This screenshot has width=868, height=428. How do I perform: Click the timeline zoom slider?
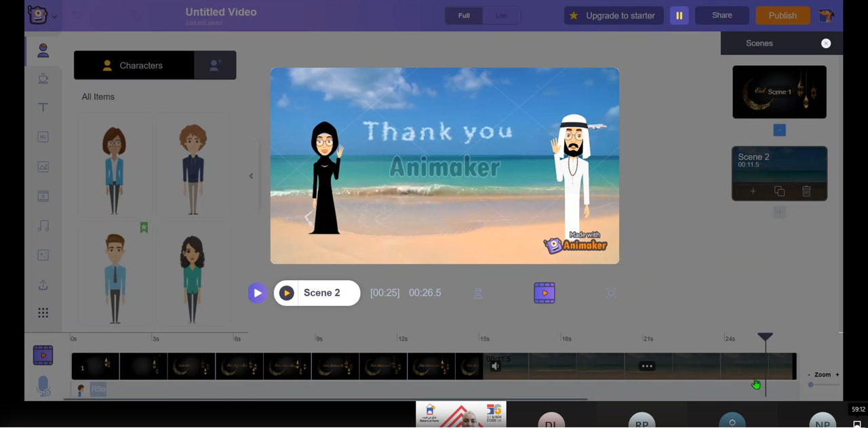pyautogui.click(x=823, y=385)
